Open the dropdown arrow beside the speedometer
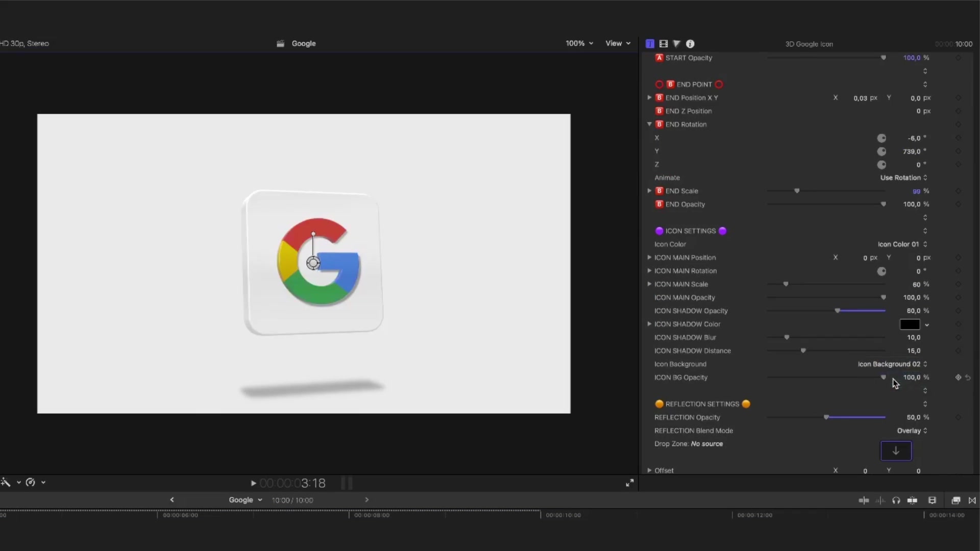Screen dimensions: 980x551 pos(43,482)
